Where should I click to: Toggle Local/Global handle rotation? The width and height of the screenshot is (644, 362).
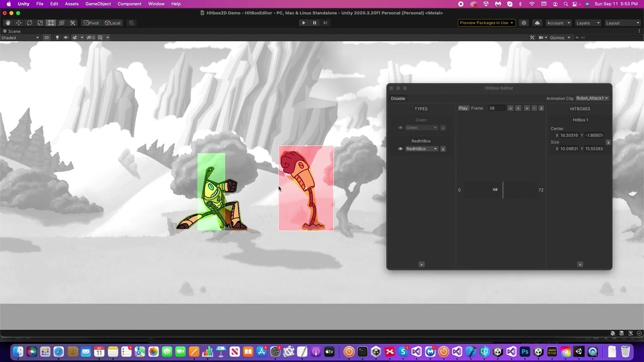[113, 23]
